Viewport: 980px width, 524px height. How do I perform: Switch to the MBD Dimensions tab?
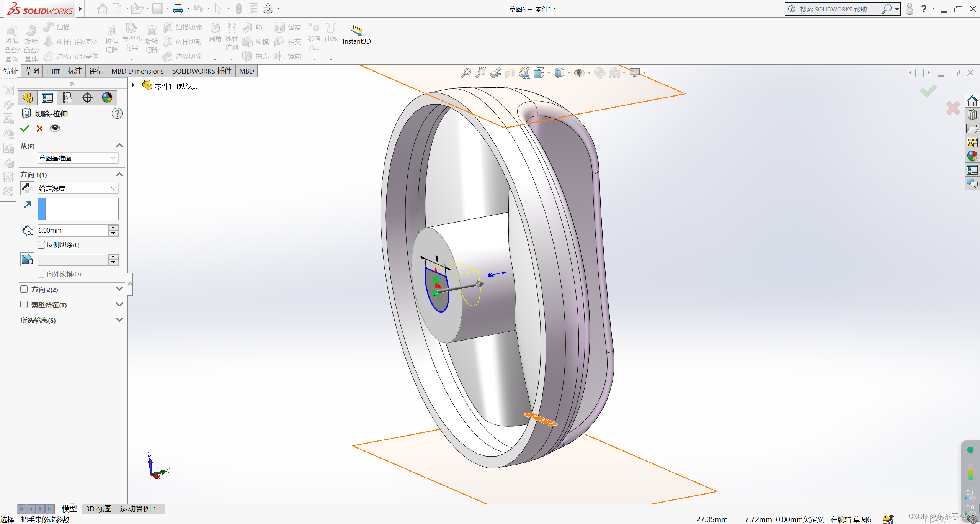138,71
